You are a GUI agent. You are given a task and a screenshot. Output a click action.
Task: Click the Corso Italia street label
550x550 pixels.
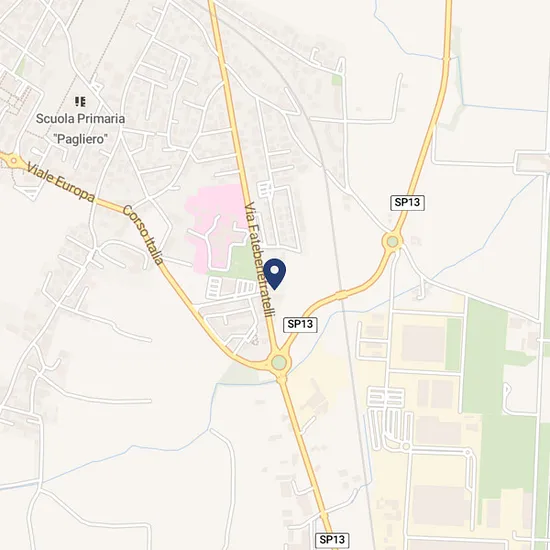coord(143,235)
